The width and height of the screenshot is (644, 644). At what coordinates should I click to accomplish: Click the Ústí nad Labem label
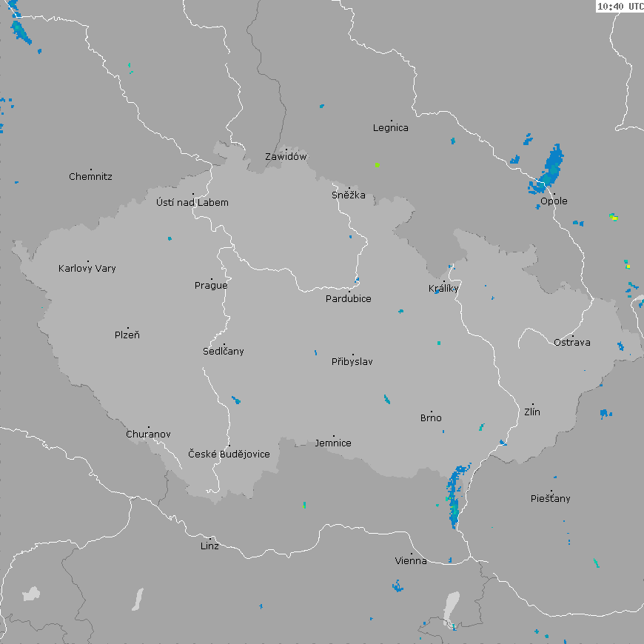tap(192, 203)
